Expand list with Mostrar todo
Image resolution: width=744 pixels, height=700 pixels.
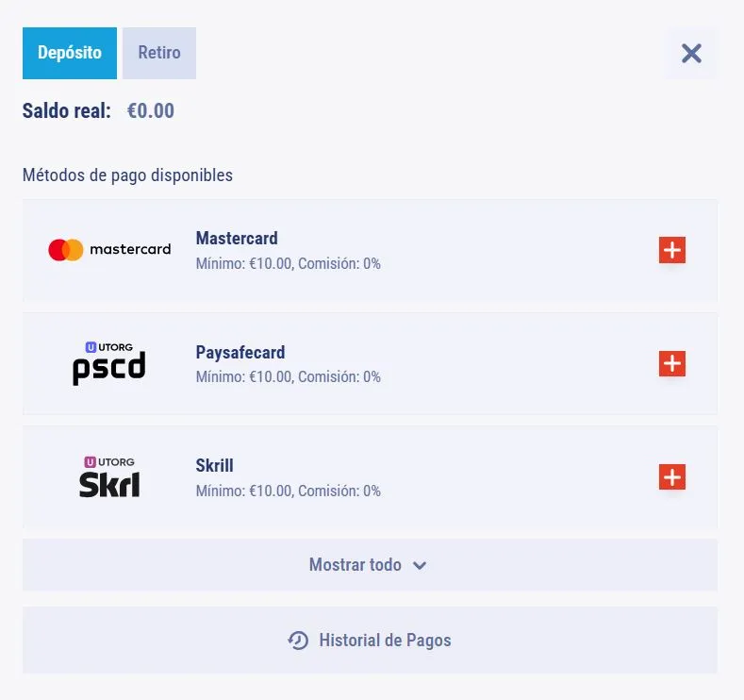(x=370, y=565)
